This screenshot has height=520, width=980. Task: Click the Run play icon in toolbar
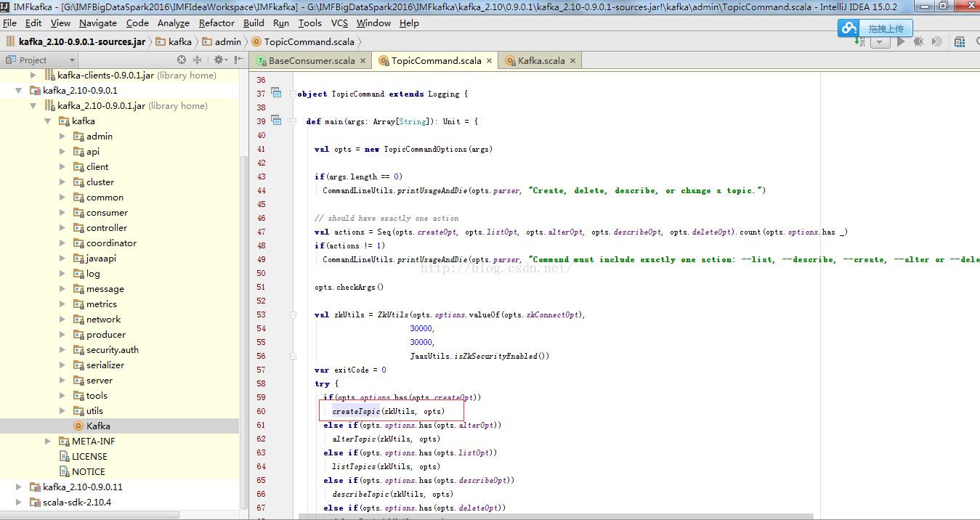[902, 41]
